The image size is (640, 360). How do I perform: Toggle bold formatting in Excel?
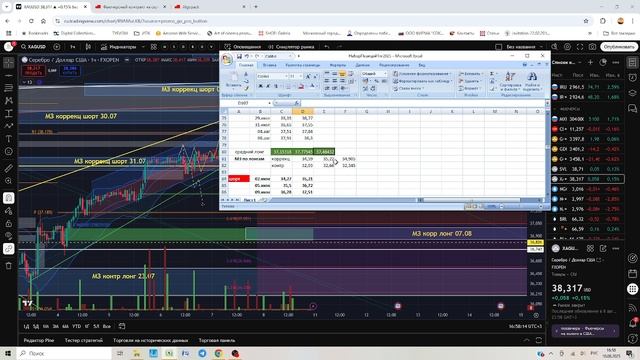click(x=260, y=86)
